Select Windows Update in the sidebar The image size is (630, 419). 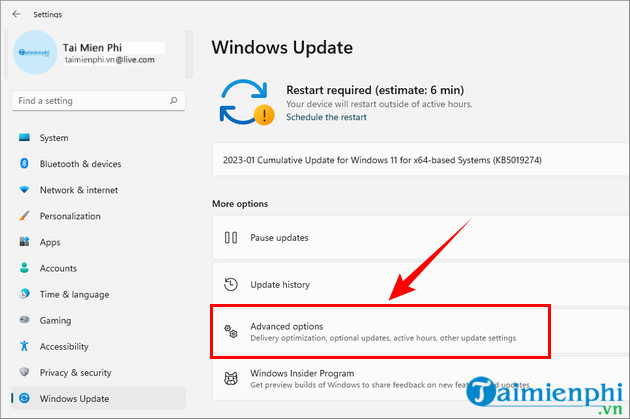(98, 399)
